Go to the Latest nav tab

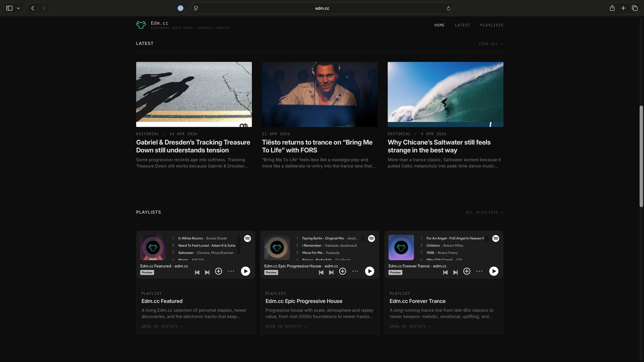(x=462, y=25)
